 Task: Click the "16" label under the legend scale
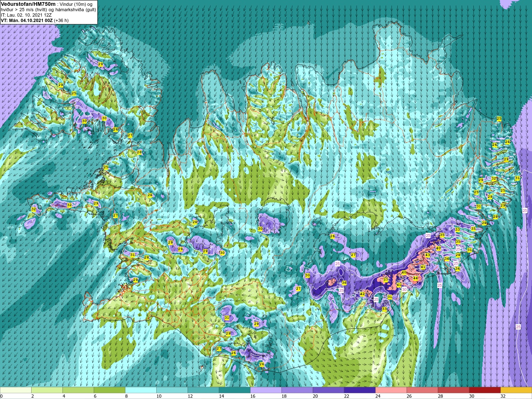tap(253, 396)
